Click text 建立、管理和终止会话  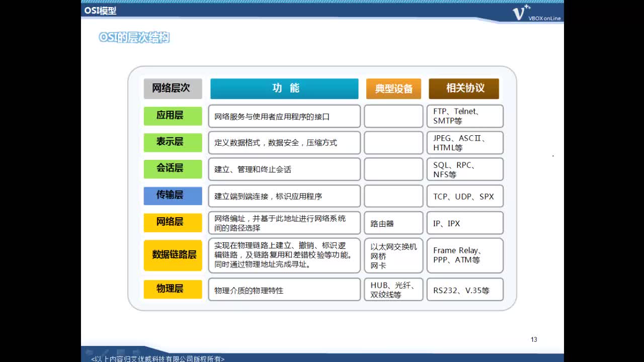pos(253,169)
